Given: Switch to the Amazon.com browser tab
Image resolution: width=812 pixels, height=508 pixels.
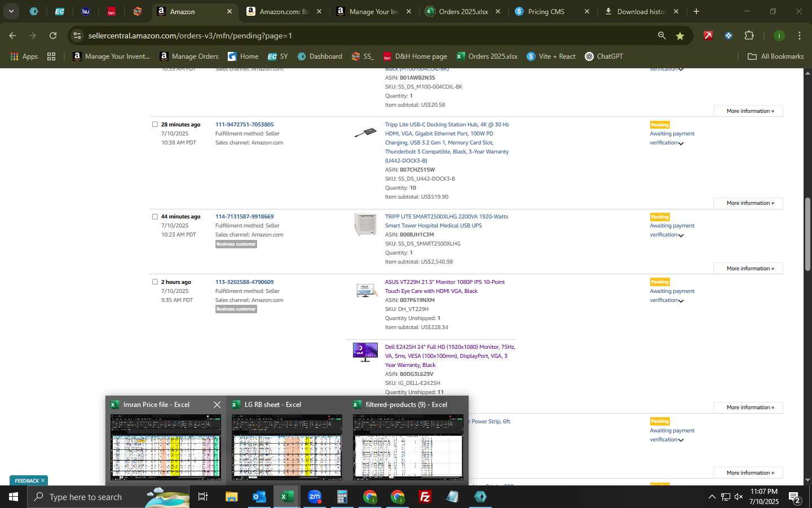Looking at the screenshot, I should point(284,11).
